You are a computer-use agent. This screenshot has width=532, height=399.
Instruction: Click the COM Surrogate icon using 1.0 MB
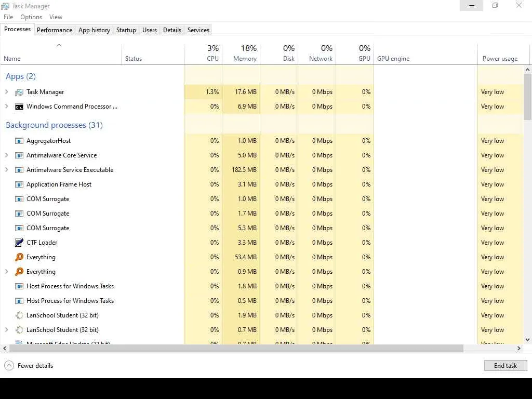point(19,199)
